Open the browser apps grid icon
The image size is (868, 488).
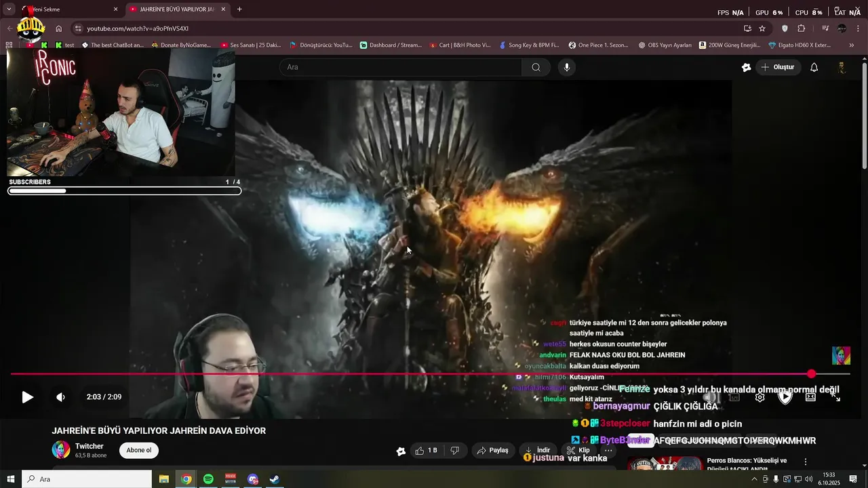point(9,45)
